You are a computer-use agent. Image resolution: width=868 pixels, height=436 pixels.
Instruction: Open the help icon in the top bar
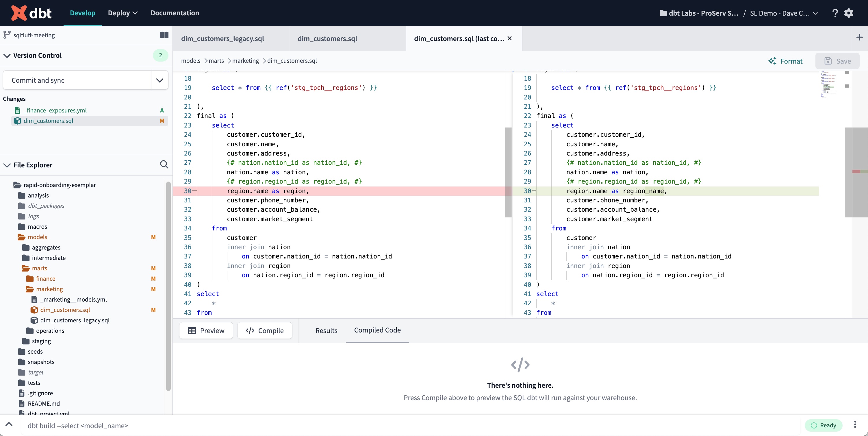click(835, 13)
